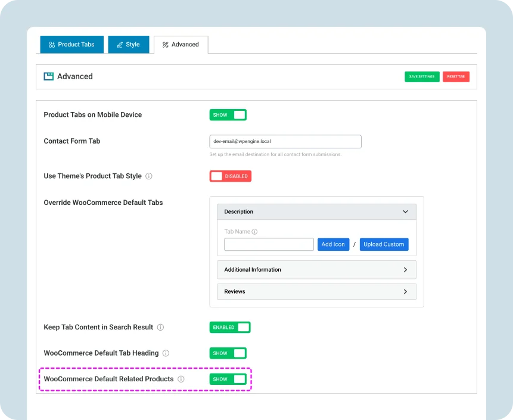
Task: Toggle WooCommerce Default Related Products switch
Action: [228, 379]
